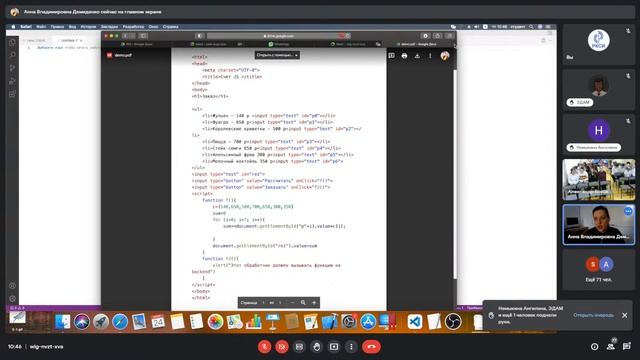Zoom out the PDF page

tap(292, 302)
